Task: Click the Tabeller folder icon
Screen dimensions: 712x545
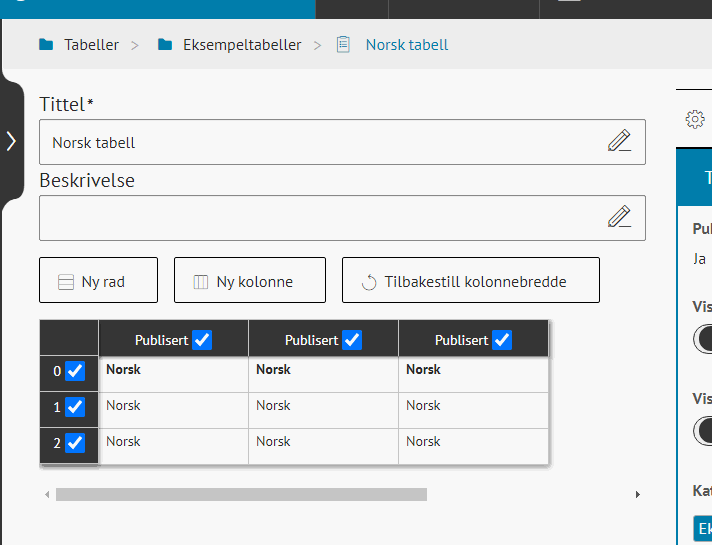Action: click(x=46, y=45)
